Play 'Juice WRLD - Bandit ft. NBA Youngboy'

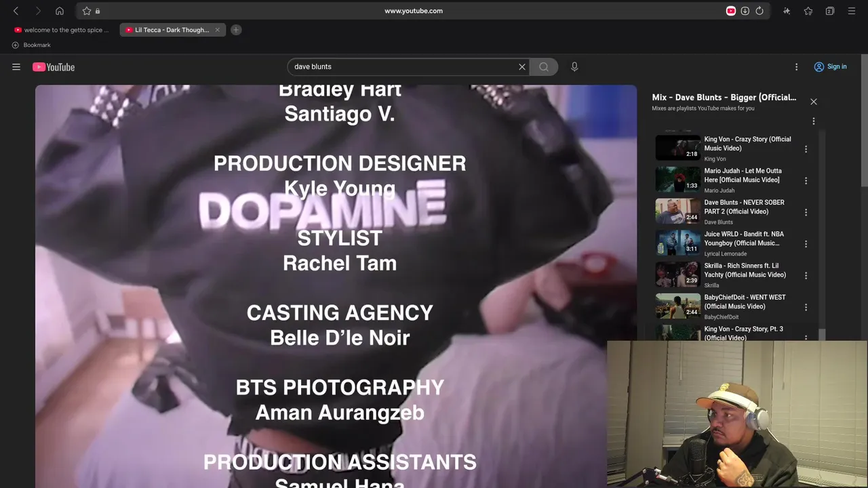[x=744, y=239]
